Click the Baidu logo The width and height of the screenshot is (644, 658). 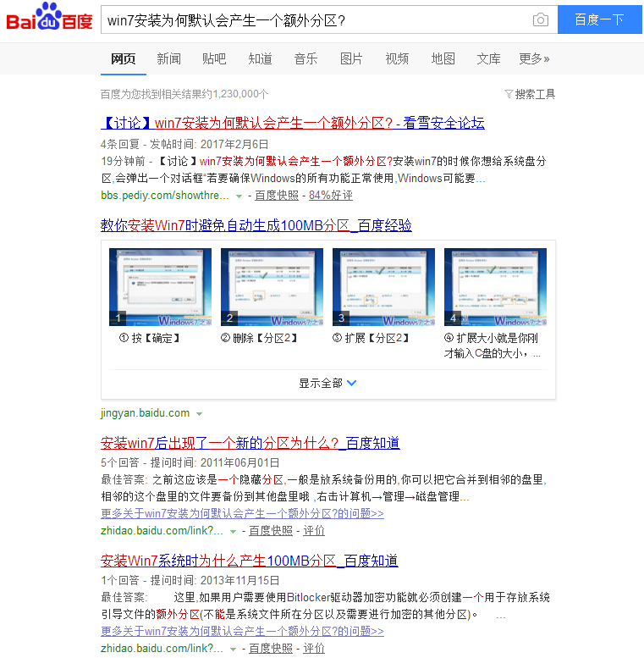pyautogui.click(x=49, y=17)
